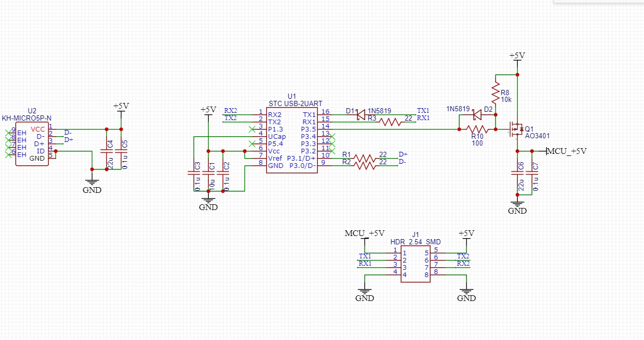Screen dimensions: 644x340
Task: Click the "UCap" pin name on U1
Action: coord(277,136)
